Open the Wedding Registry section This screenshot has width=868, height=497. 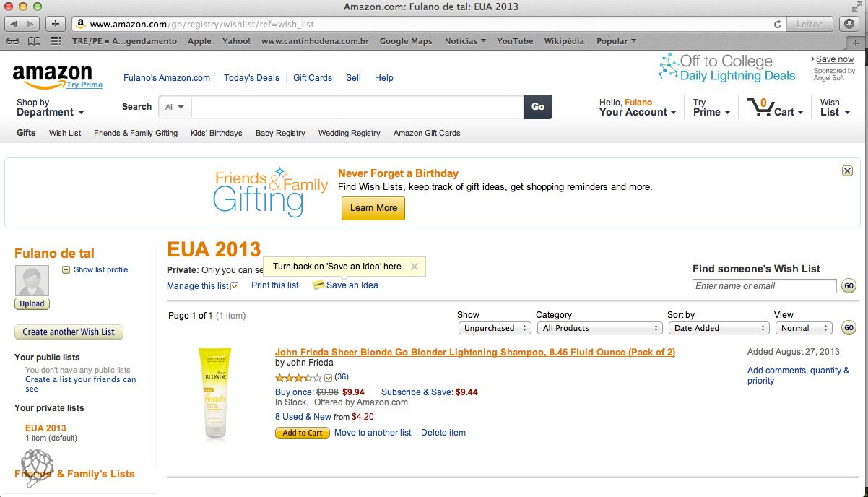click(349, 133)
